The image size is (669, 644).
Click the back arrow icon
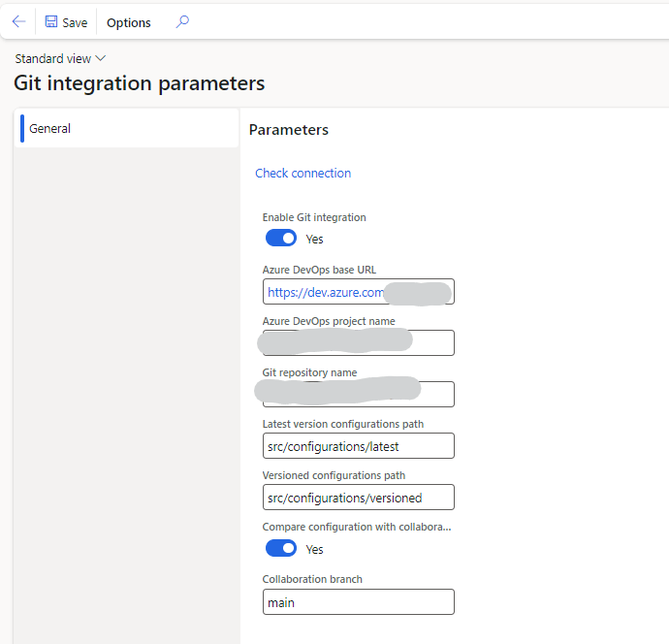18,21
